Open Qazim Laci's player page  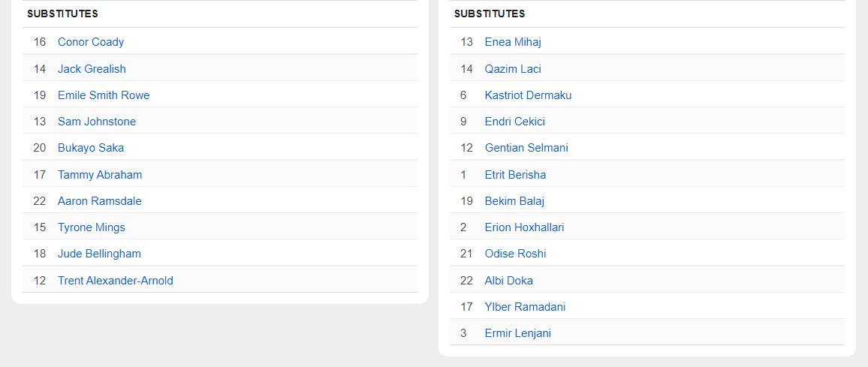tap(513, 69)
